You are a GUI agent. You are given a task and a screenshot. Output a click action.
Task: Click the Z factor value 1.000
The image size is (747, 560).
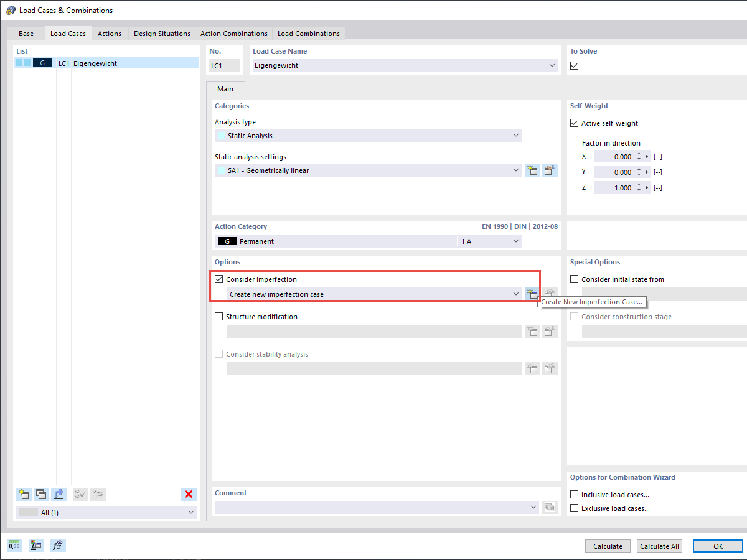622,188
